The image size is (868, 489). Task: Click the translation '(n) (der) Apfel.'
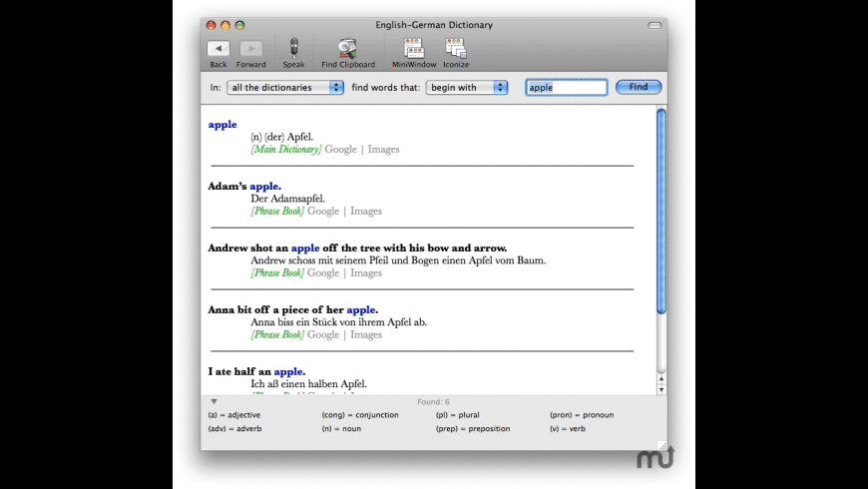[x=281, y=137]
